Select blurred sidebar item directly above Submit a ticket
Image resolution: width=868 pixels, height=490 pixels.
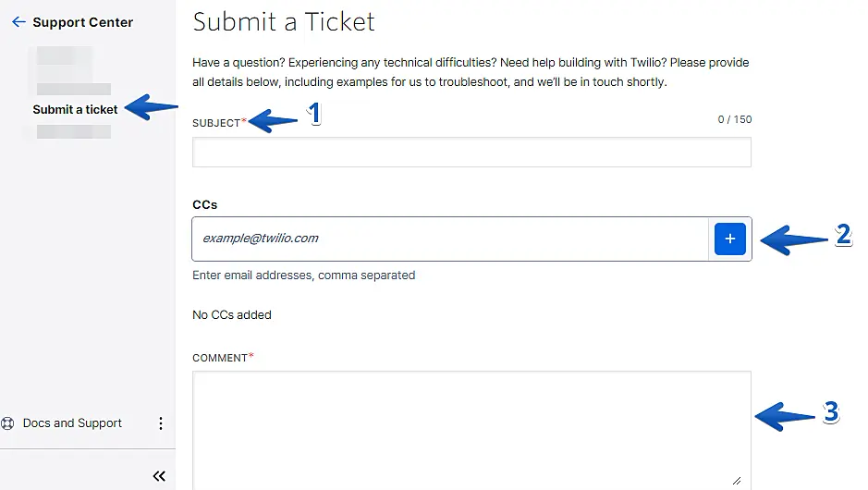(x=73, y=89)
